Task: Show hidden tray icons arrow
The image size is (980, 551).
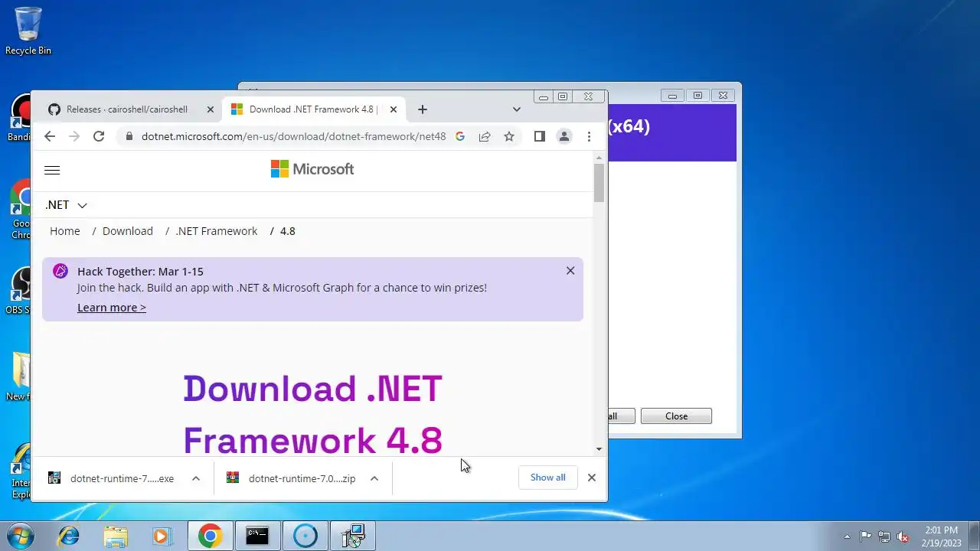Action: [x=847, y=536]
